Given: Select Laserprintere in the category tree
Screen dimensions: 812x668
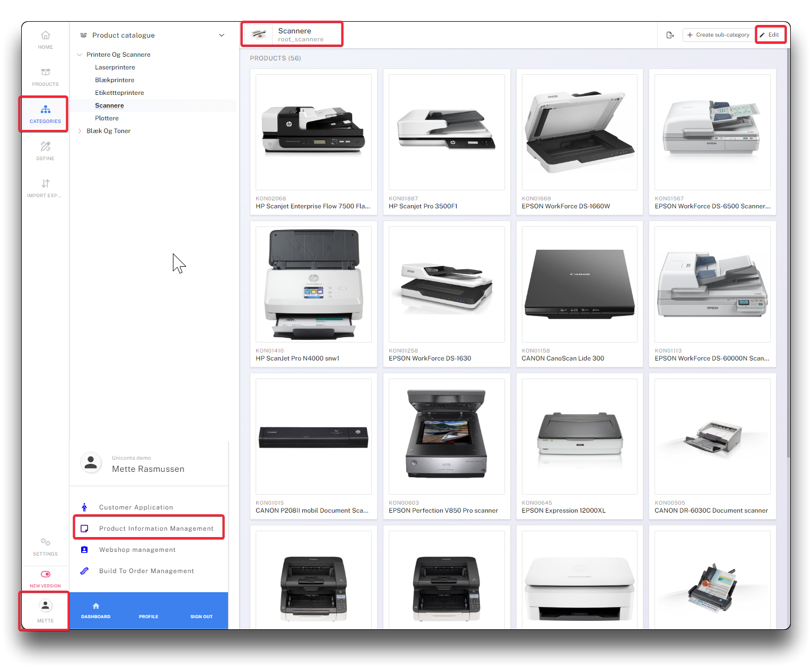Looking at the screenshot, I should (115, 67).
